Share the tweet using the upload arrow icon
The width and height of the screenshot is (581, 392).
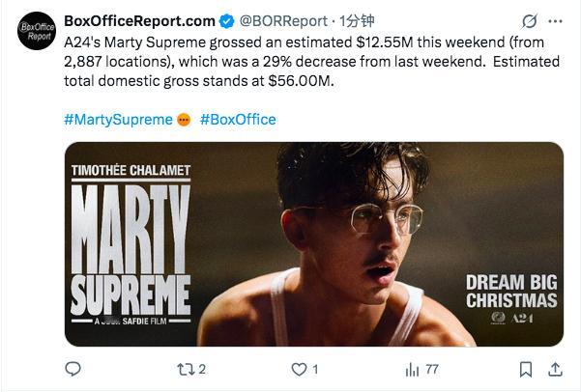click(x=556, y=369)
